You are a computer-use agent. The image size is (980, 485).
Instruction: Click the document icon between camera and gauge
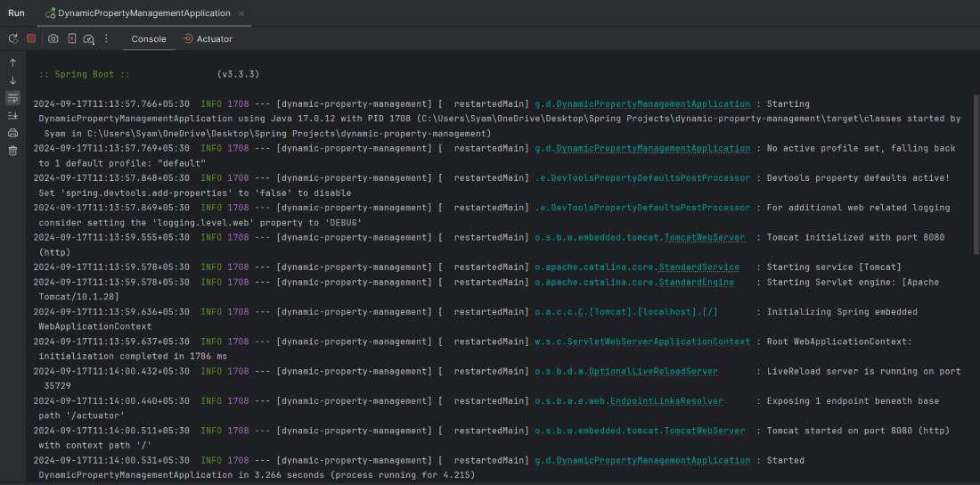pyautogui.click(x=72, y=39)
